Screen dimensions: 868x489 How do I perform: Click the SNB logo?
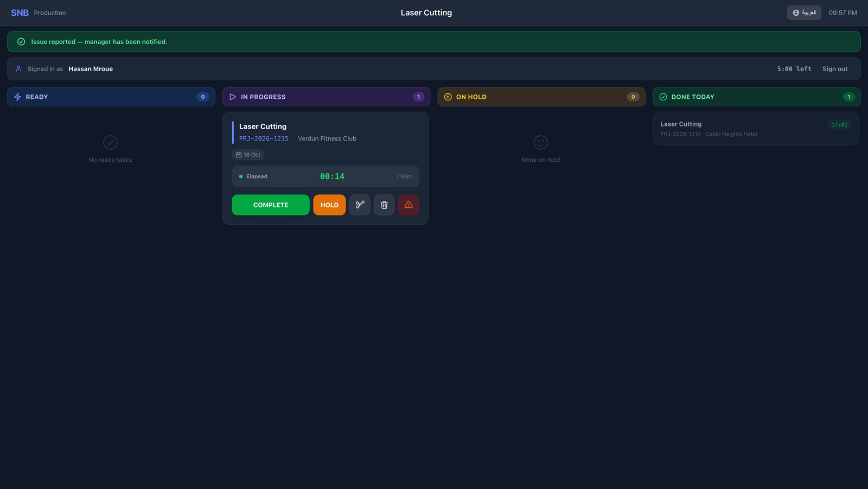(x=20, y=12)
